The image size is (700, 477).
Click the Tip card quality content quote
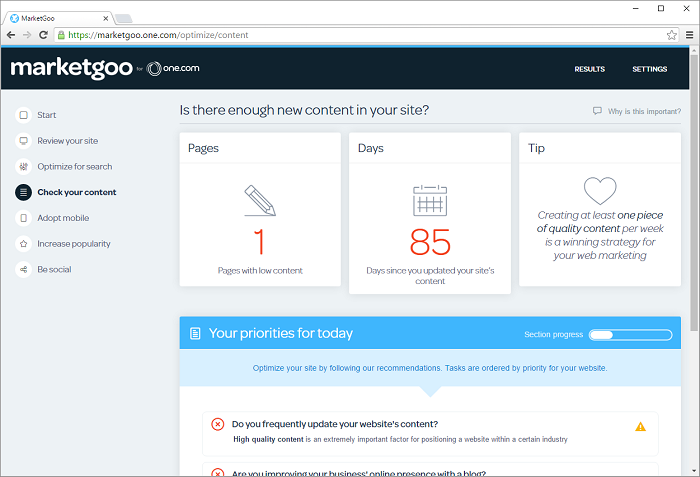pos(600,235)
